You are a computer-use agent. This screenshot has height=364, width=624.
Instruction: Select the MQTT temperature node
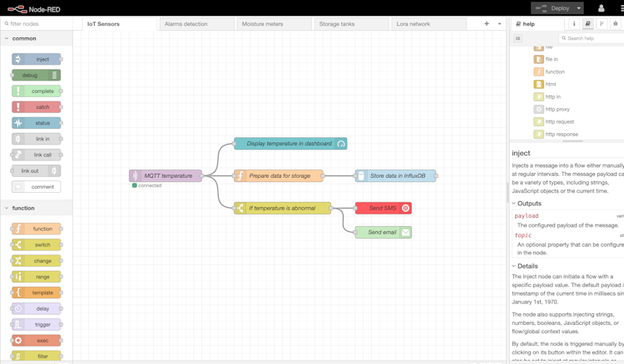pos(166,175)
